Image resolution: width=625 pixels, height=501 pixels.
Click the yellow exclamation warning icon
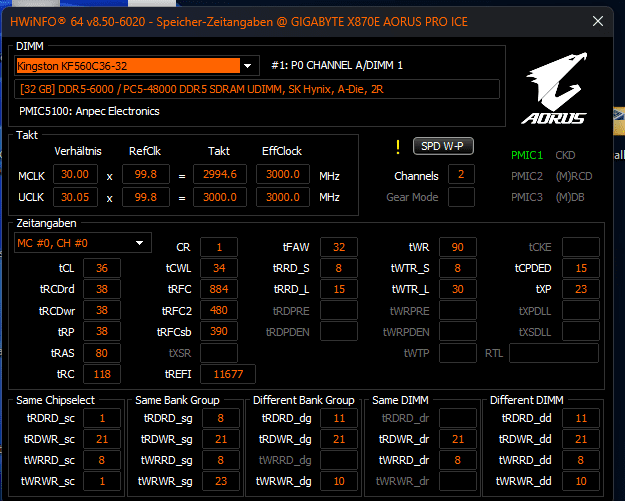click(x=397, y=147)
